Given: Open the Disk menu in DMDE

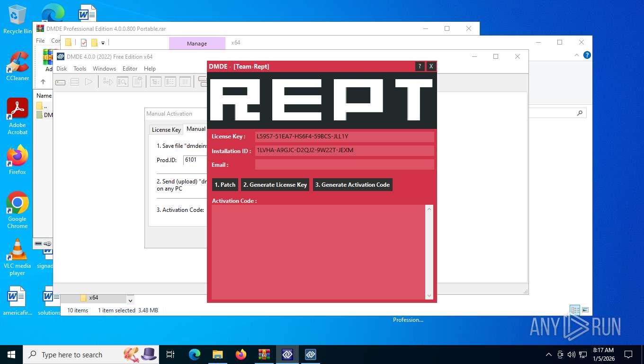Looking at the screenshot, I should (62, 69).
